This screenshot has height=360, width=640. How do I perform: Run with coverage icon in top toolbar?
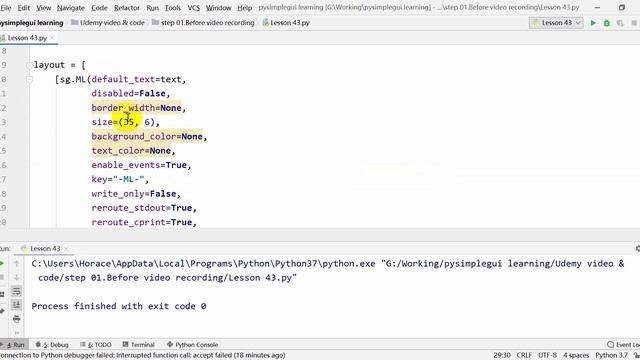click(x=620, y=23)
